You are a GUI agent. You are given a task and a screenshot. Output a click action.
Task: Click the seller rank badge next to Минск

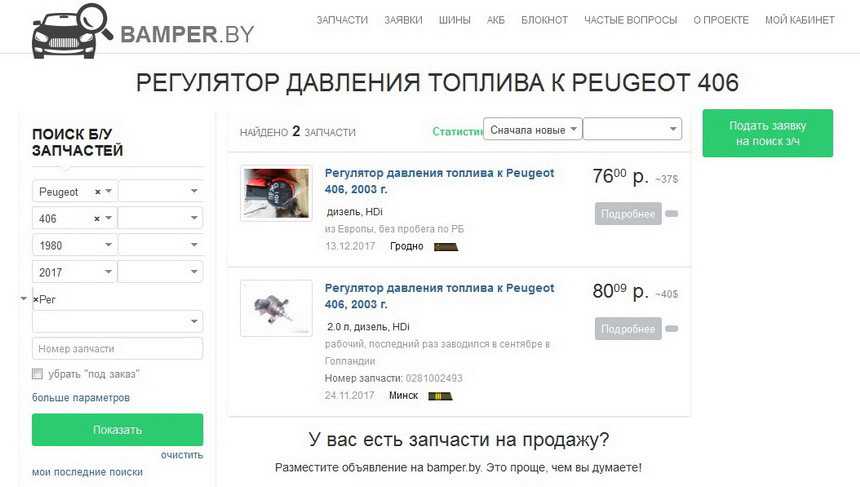(440, 396)
